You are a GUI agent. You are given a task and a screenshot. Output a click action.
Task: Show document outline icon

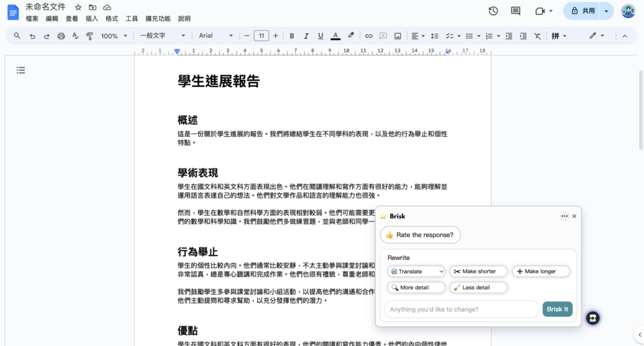[x=21, y=70]
